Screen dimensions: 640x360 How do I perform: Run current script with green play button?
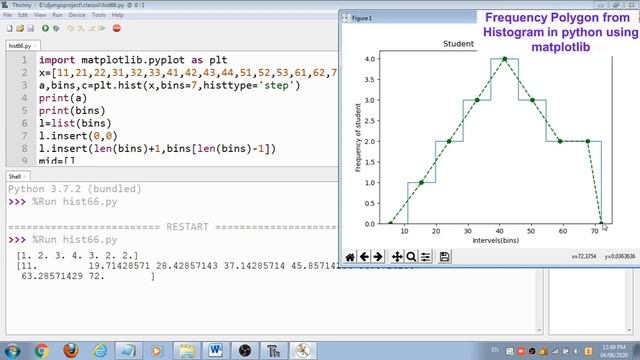(45, 29)
